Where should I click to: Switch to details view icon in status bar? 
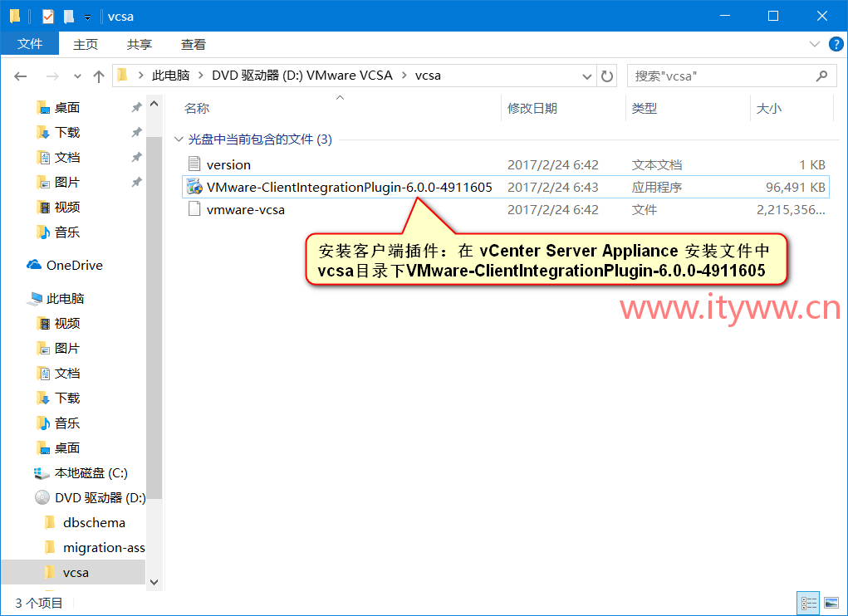pos(809,603)
